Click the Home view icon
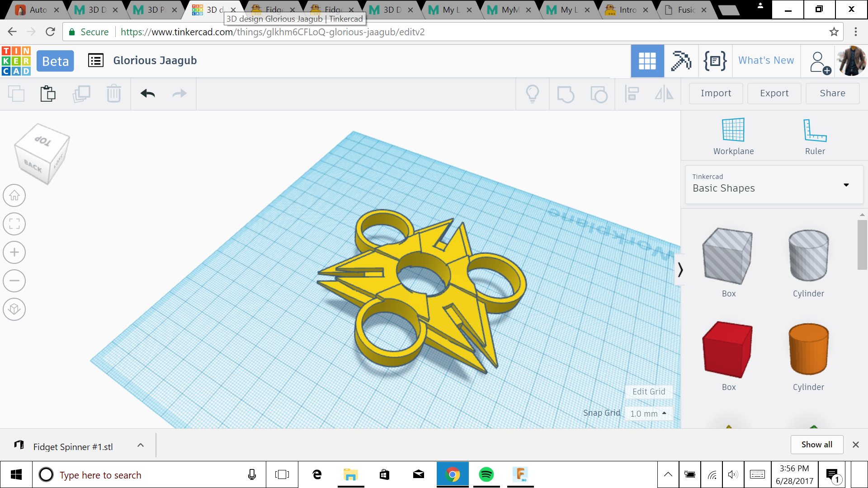This screenshot has width=868, height=488. click(x=14, y=195)
